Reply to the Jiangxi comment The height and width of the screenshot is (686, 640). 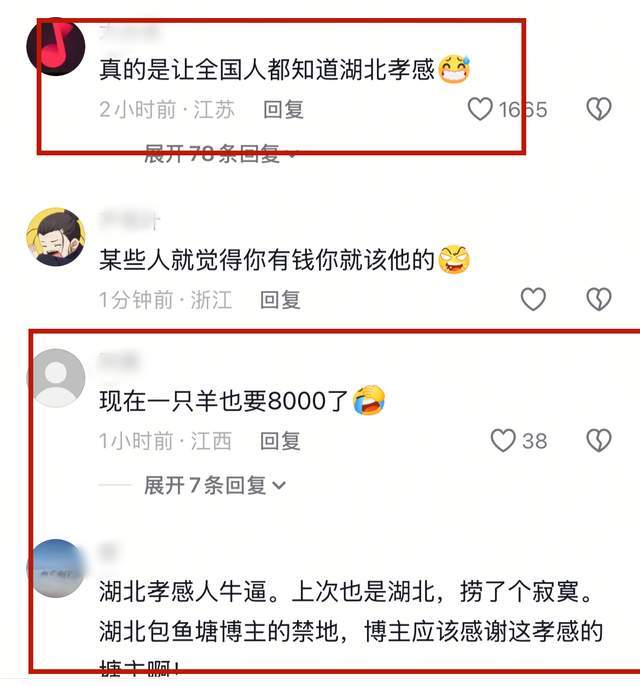coord(280,441)
